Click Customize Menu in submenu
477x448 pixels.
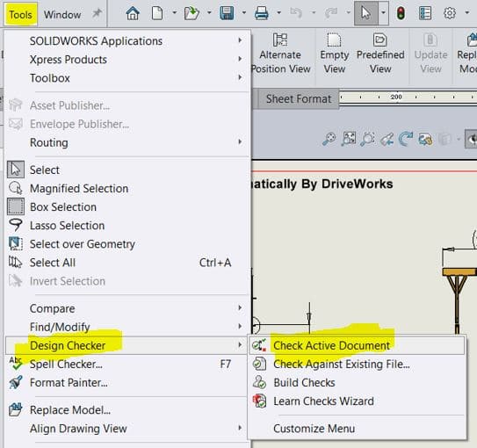(x=358, y=429)
